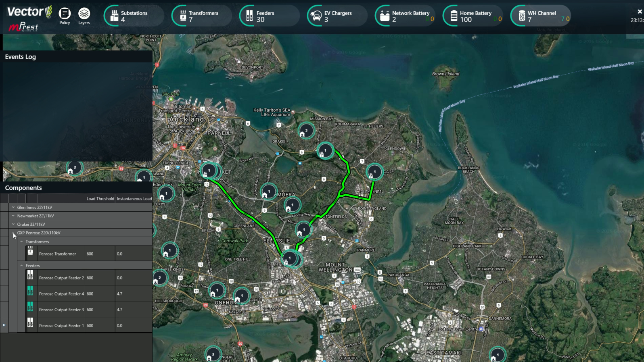The image size is (644, 362).
Task: Click cluster marker 2 near Ambury Regional Park
Action: pos(213,354)
